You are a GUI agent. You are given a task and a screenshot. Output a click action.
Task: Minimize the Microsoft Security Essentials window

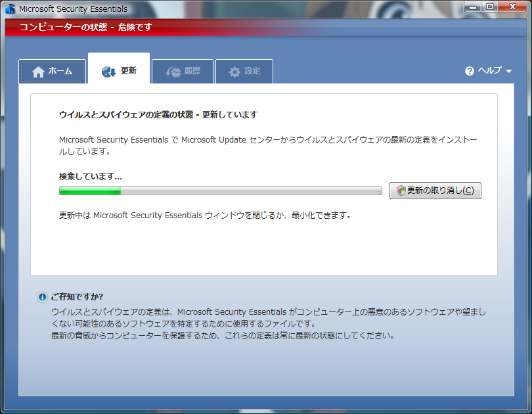click(473, 7)
